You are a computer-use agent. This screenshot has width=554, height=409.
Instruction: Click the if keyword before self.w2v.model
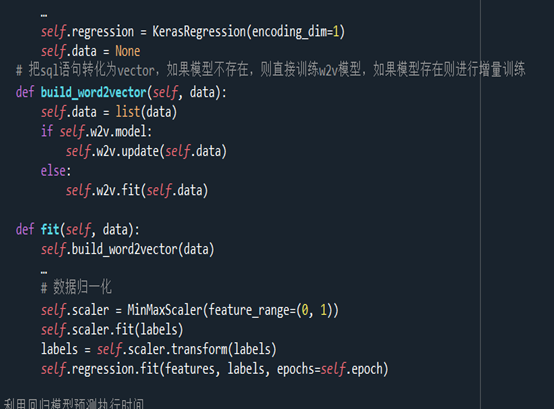47,131
